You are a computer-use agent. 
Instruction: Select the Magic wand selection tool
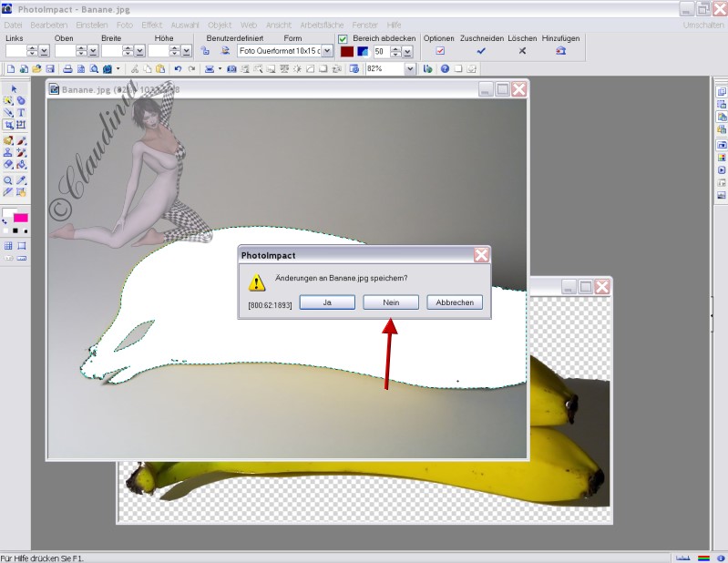click(8, 100)
